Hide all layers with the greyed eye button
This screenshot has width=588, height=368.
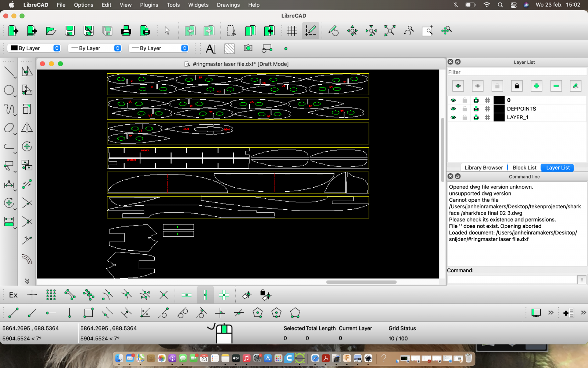[477, 86]
